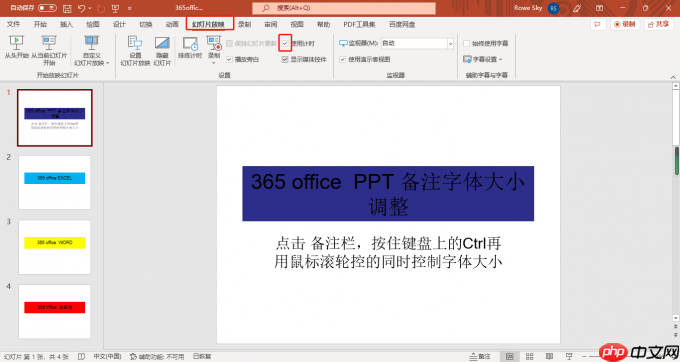Click the pen/ink icon in title bar

click(x=577, y=8)
